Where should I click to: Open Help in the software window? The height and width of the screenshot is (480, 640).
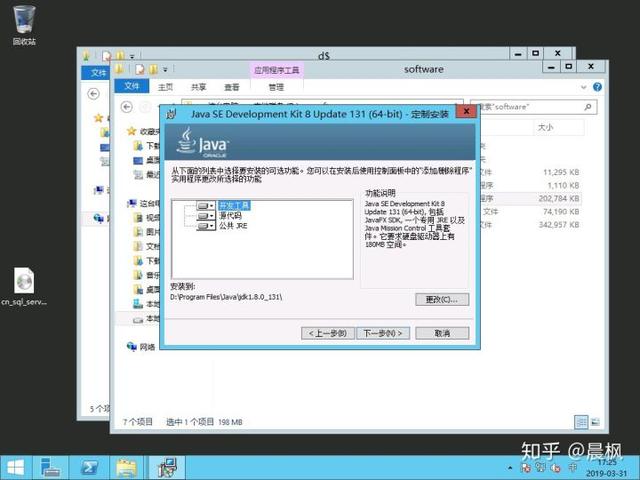[x=597, y=87]
